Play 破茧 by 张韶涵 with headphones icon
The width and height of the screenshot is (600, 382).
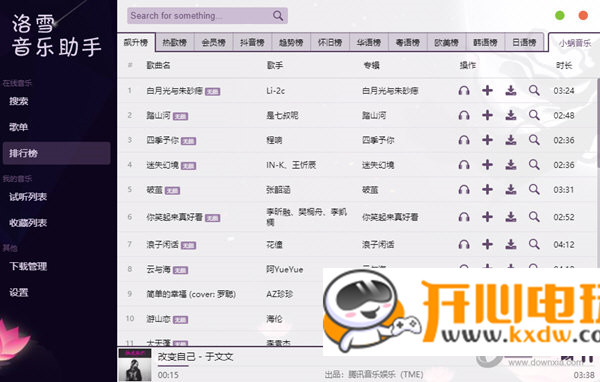tap(464, 189)
